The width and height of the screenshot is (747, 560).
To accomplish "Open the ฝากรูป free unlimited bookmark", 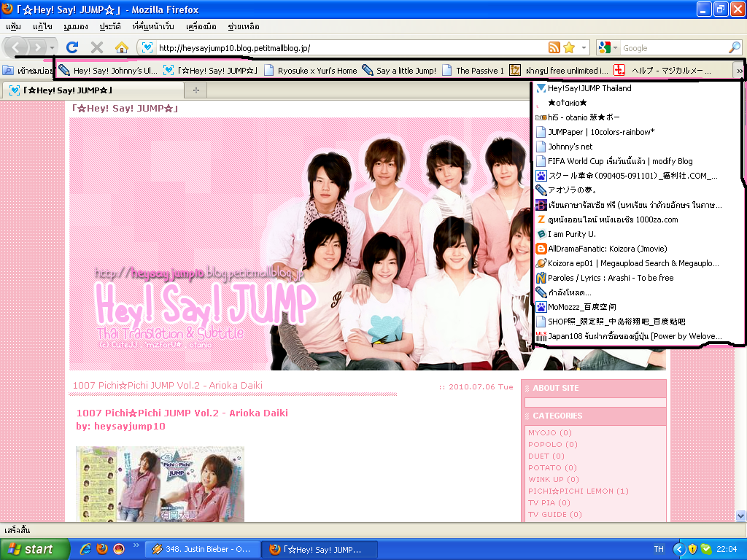I will pyautogui.click(x=559, y=71).
